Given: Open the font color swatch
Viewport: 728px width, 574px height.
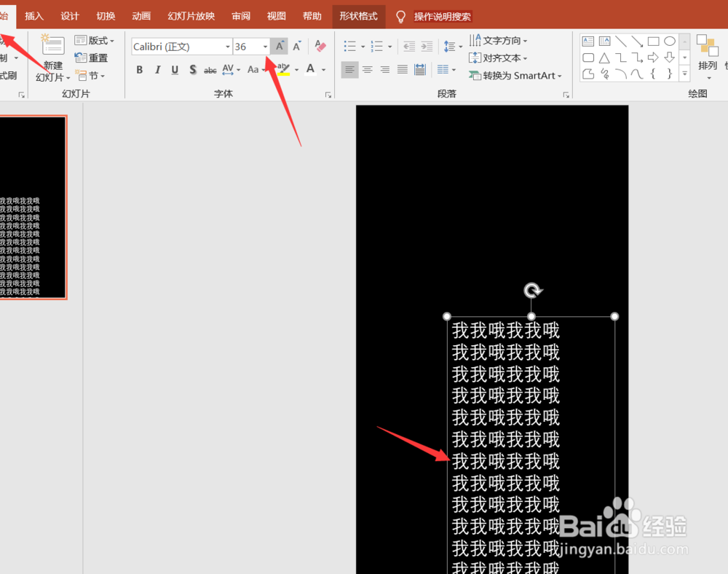Looking at the screenshot, I should [312, 70].
